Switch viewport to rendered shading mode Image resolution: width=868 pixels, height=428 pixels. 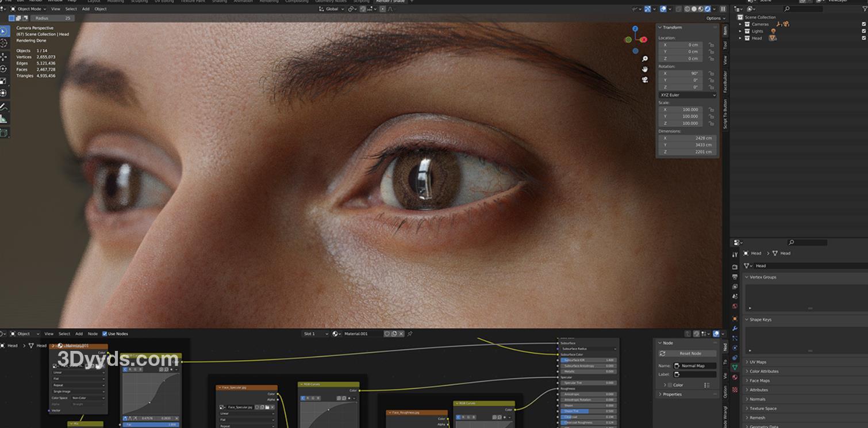(x=707, y=9)
